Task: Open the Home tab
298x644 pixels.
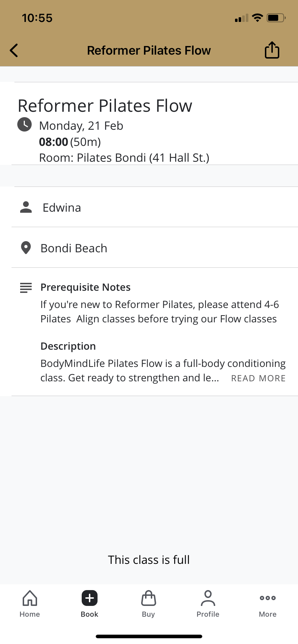Action: pyautogui.click(x=30, y=604)
